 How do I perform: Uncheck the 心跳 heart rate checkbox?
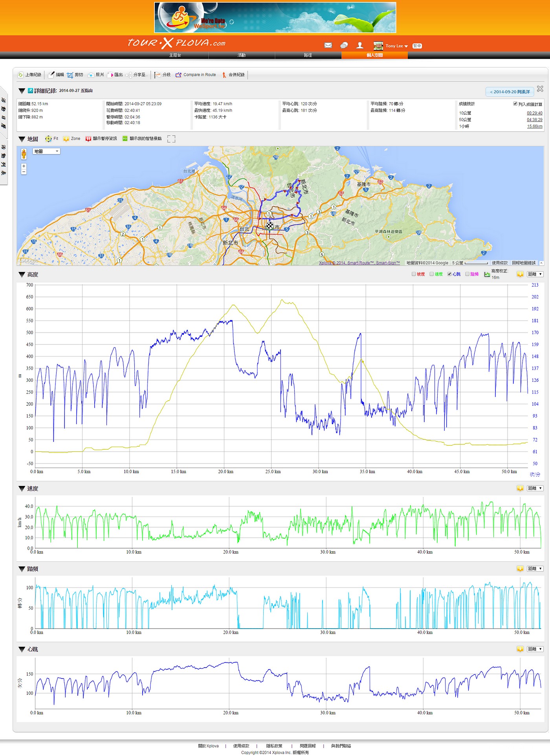point(449,274)
